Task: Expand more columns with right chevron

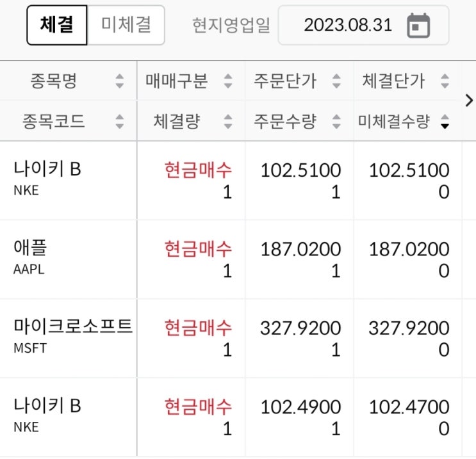Action: click(x=468, y=101)
